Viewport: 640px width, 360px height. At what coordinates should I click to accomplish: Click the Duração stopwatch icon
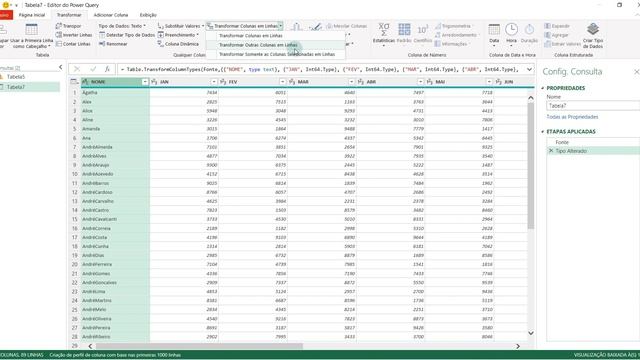pyautogui.click(x=529, y=29)
